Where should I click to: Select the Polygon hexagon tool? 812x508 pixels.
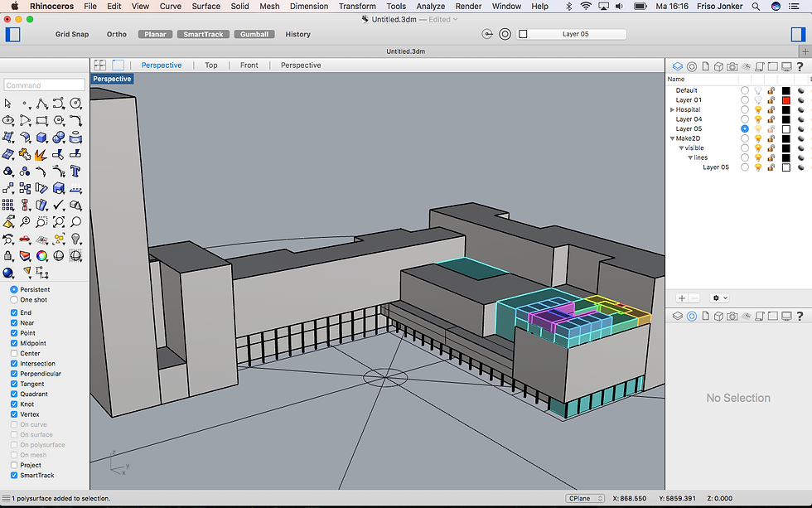click(59, 121)
